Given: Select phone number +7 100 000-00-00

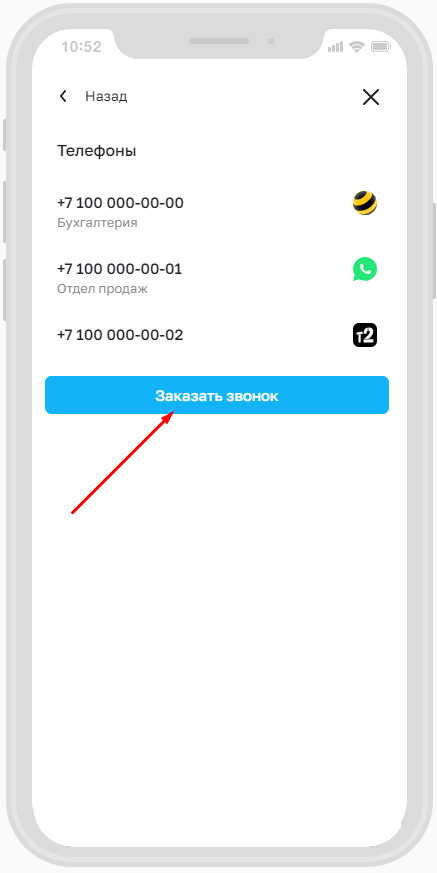Looking at the screenshot, I should point(120,203).
